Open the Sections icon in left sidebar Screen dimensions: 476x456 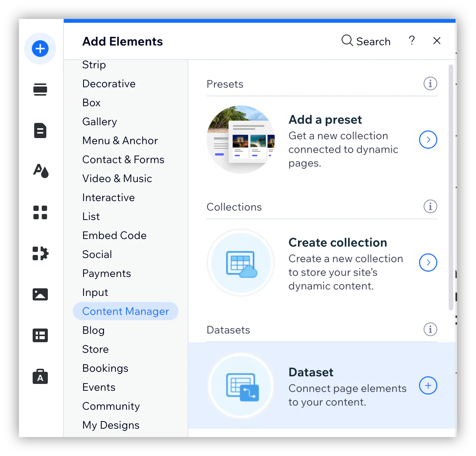[x=40, y=90]
